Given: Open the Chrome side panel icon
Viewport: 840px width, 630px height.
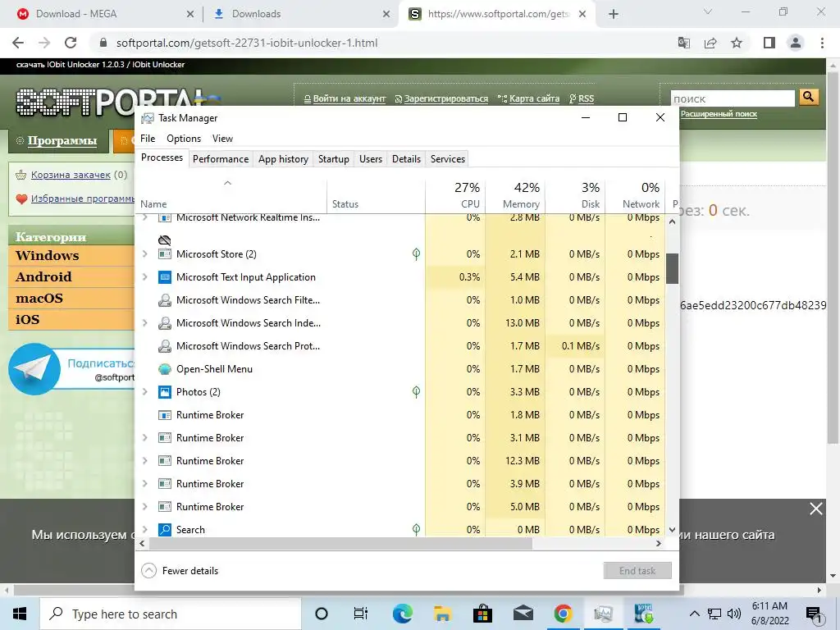Looking at the screenshot, I should (x=769, y=43).
